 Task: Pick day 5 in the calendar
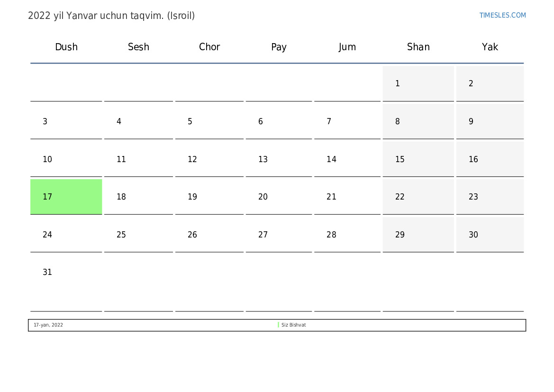click(x=209, y=121)
